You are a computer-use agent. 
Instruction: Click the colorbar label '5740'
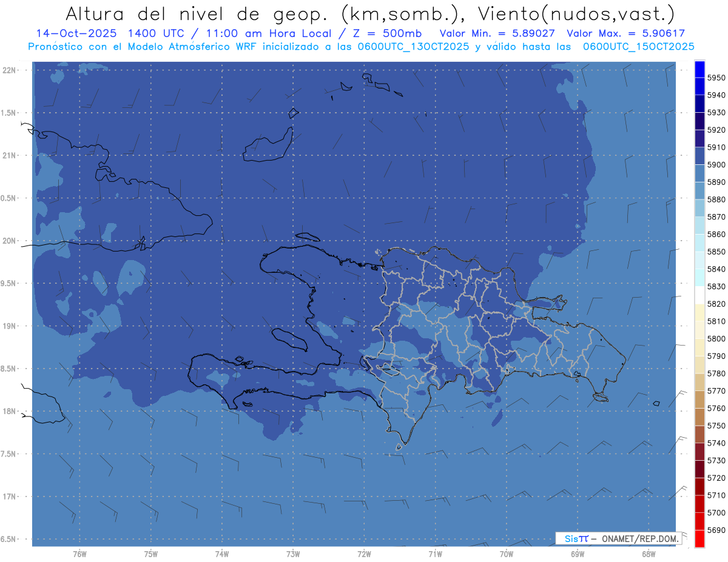tap(716, 443)
